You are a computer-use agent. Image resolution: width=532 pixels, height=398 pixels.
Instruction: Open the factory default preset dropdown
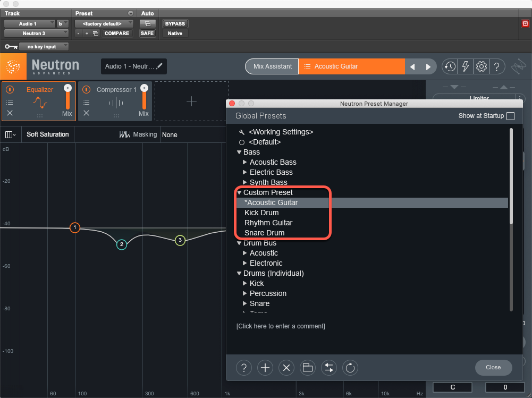pos(104,24)
